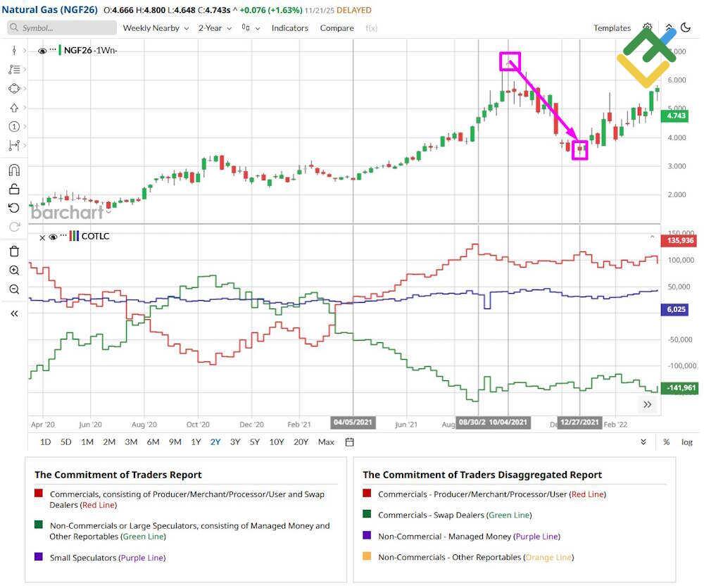The width and height of the screenshot is (704, 588).
Task: Open the Indicators menu
Action: 290,28
